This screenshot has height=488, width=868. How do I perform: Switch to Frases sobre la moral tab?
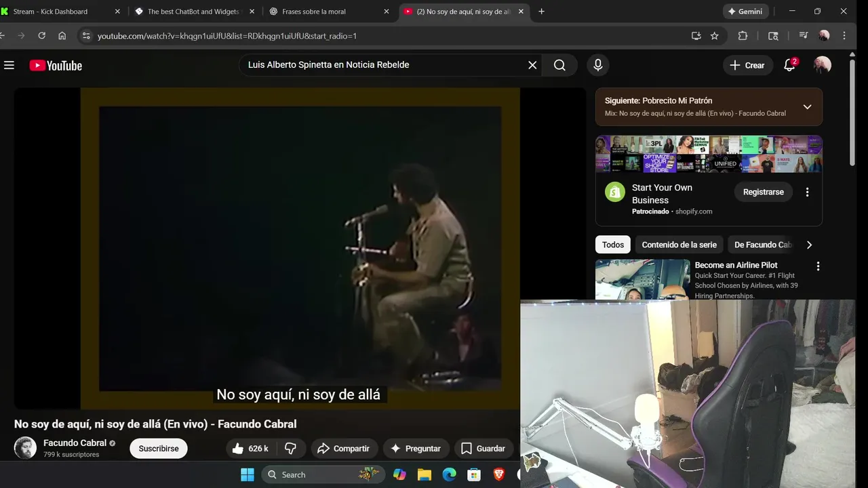click(313, 12)
